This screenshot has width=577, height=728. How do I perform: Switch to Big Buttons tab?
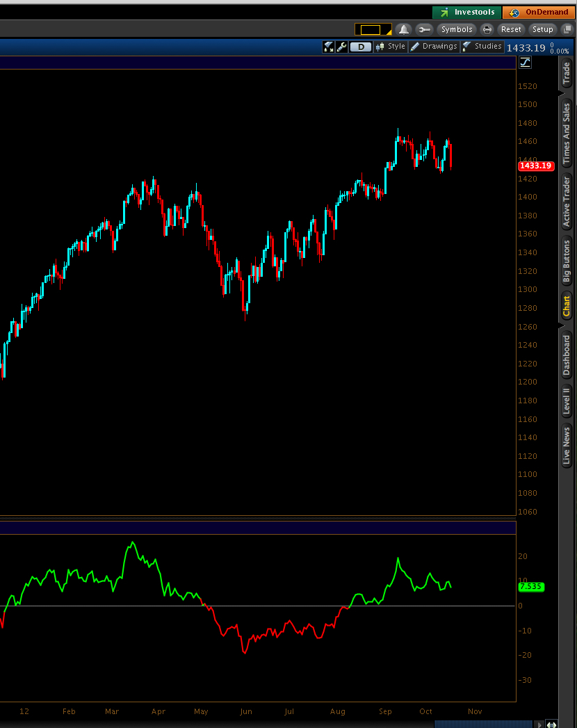567,261
